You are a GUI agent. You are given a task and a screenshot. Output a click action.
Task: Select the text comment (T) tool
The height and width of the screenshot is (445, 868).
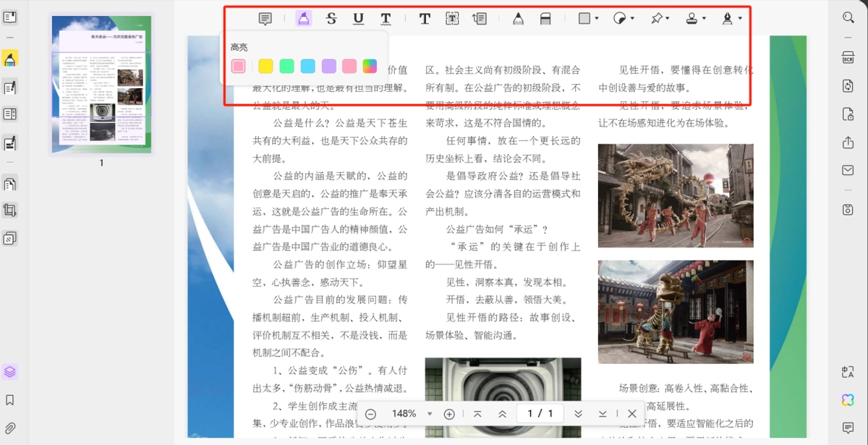tap(425, 19)
